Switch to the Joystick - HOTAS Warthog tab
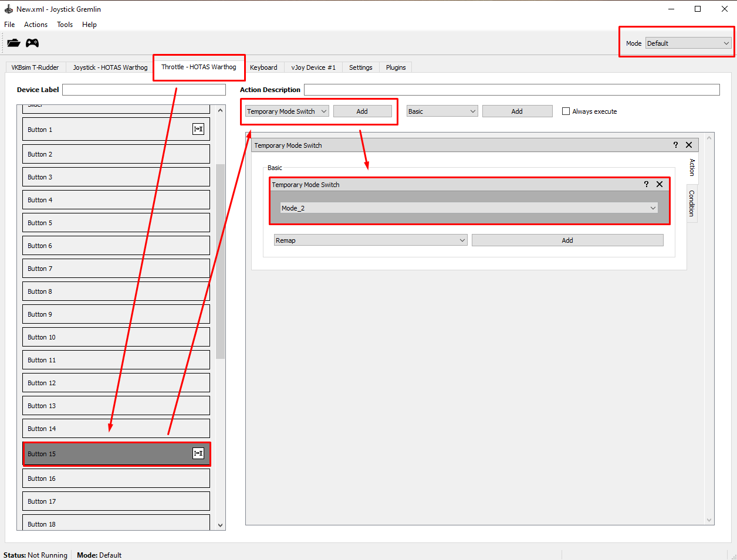This screenshot has width=737, height=560. point(110,67)
